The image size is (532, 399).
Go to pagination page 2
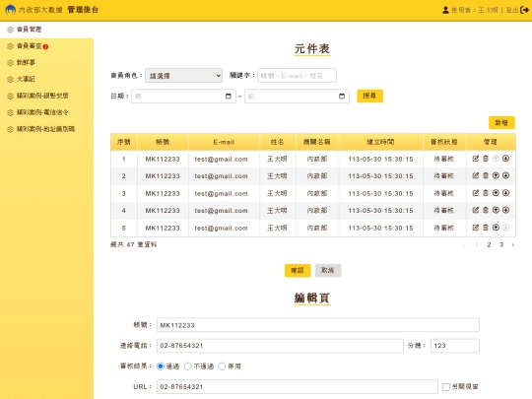tap(489, 244)
